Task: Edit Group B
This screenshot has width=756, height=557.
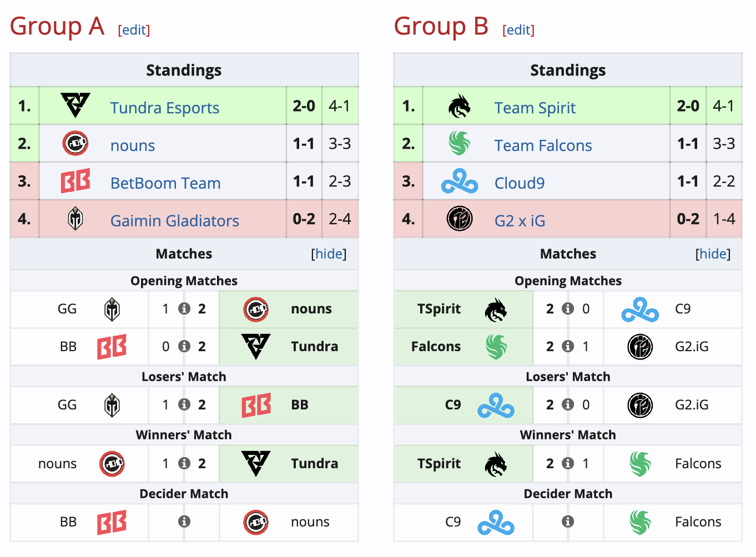Action: click(x=518, y=30)
